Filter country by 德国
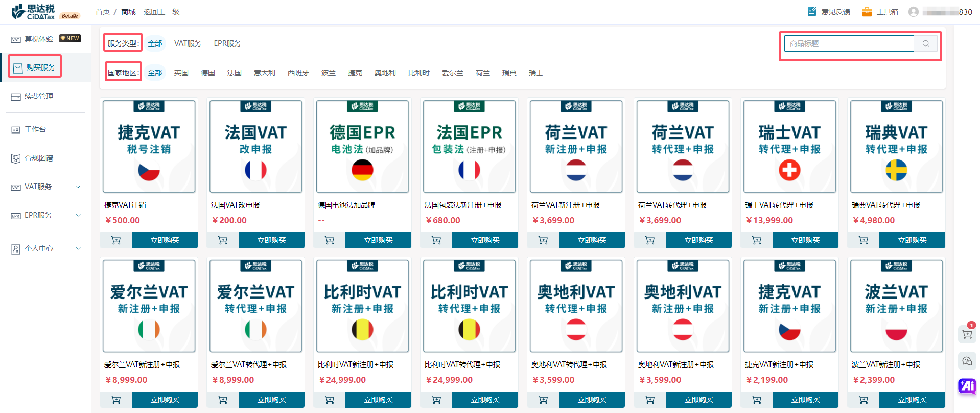The image size is (980, 413). (208, 73)
